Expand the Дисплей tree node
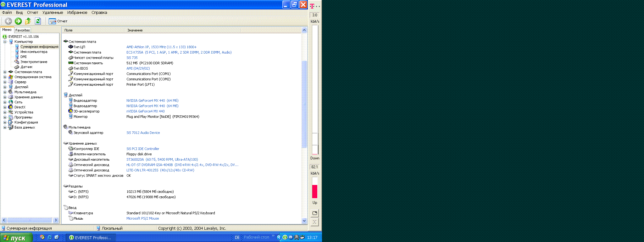The image size is (644, 242). pyautogui.click(x=5, y=87)
